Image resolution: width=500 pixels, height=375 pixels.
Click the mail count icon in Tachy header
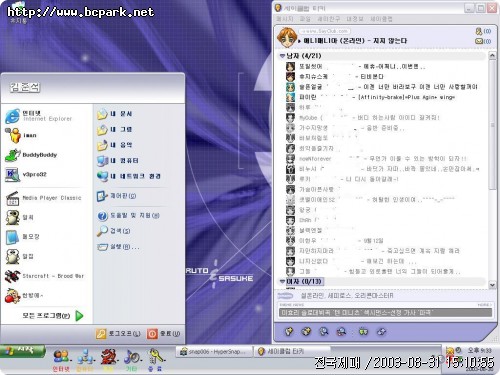(483, 41)
